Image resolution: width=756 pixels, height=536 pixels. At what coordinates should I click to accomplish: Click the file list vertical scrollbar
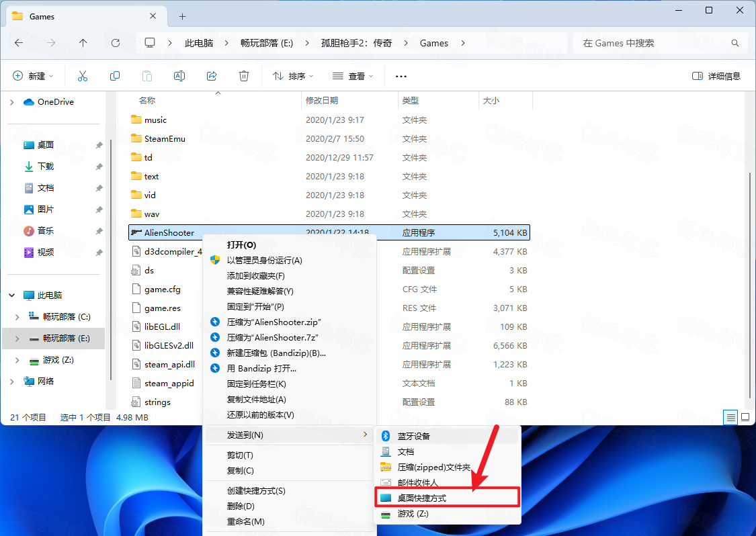[750, 284]
